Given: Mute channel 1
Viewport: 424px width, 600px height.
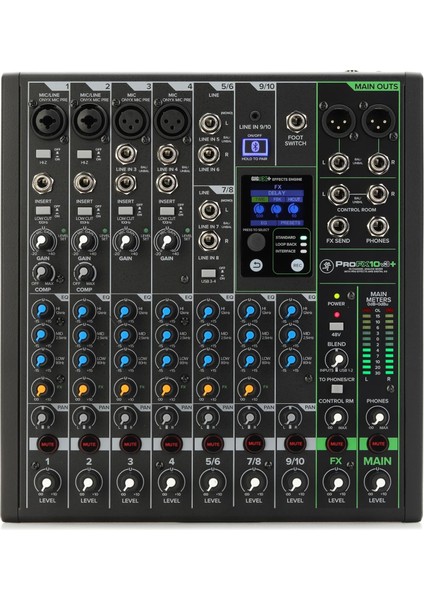Looking at the screenshot, I should point(47,444).
